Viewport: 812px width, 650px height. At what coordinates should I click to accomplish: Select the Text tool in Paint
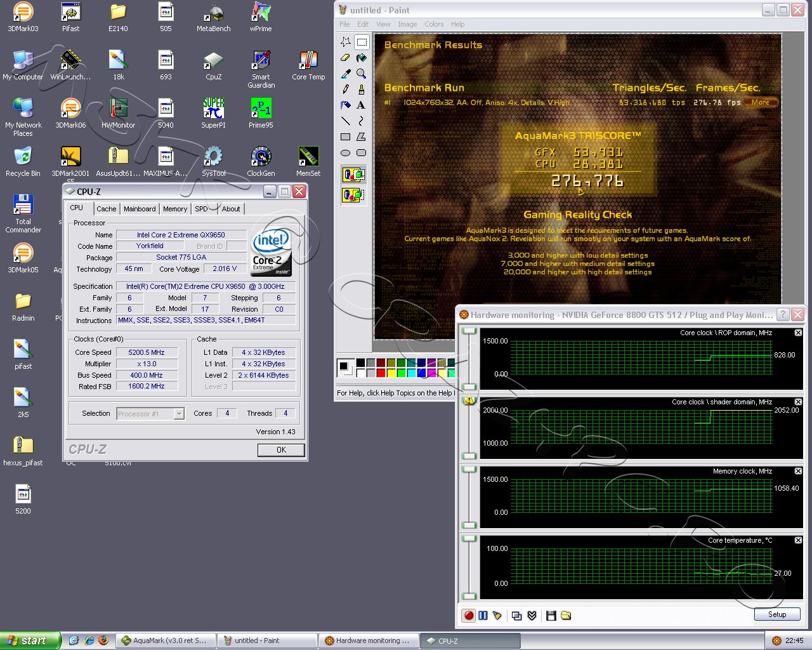362,105
